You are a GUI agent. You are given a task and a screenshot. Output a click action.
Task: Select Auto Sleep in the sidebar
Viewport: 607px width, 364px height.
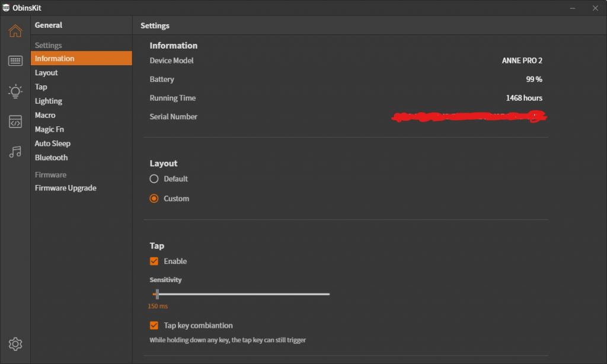(53, 143)
